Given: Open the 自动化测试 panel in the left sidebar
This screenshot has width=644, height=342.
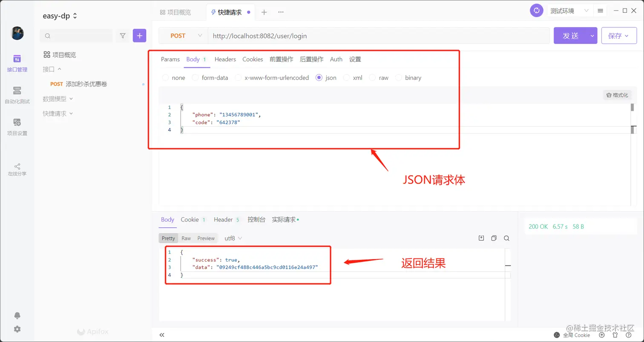Looking at the screenshot, I should pos(17,95).
